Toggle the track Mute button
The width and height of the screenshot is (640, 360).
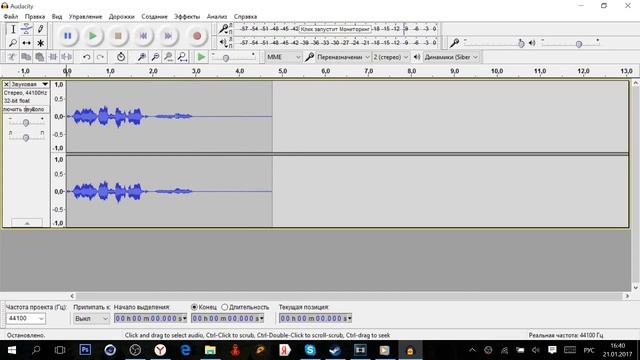click(x=13, y=109)
